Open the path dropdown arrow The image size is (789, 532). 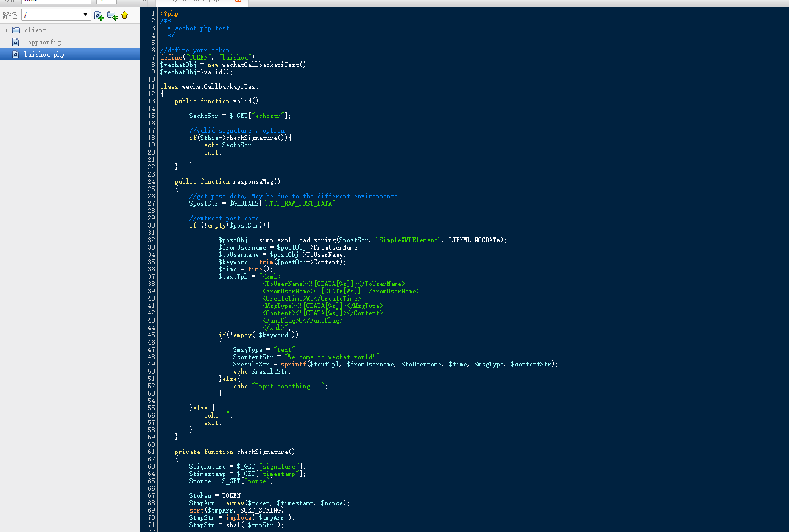pos(85,15)
